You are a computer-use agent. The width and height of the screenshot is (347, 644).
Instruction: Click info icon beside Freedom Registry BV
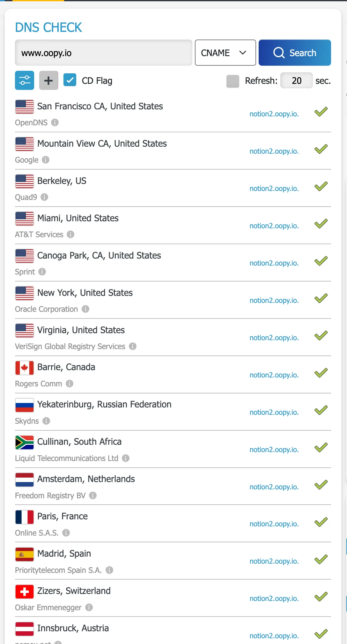[93, 495]
